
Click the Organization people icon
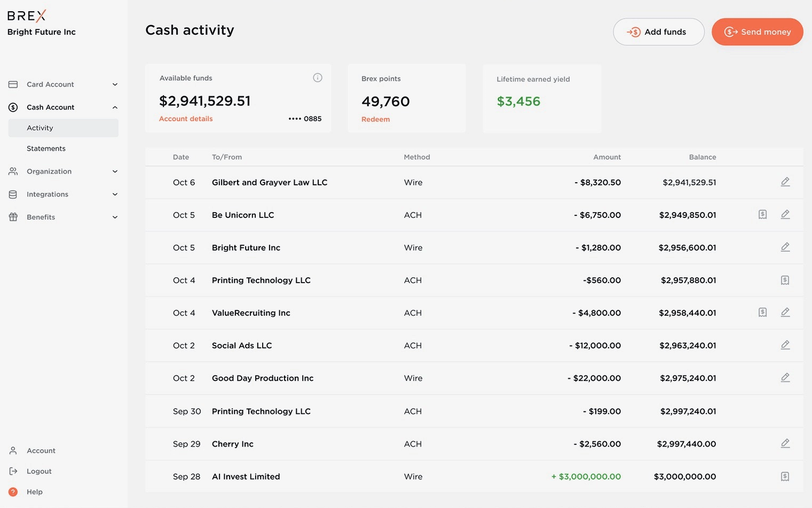(x=13, y=171)
